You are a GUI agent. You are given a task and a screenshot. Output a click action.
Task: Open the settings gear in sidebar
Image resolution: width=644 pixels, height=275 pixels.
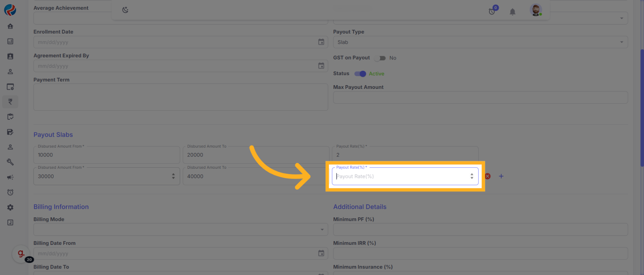click(10, 208)
